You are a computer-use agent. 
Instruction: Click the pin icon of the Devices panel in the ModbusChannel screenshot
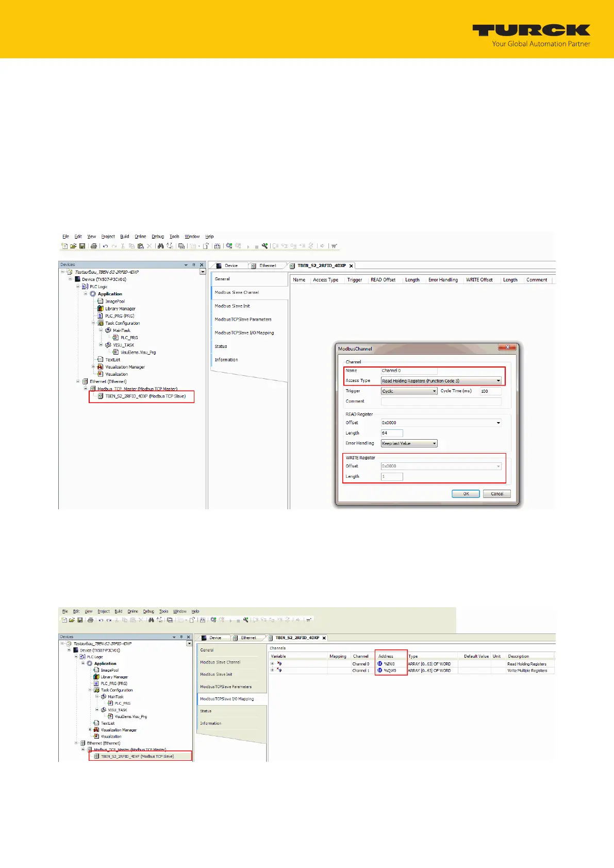coord(194,264)
